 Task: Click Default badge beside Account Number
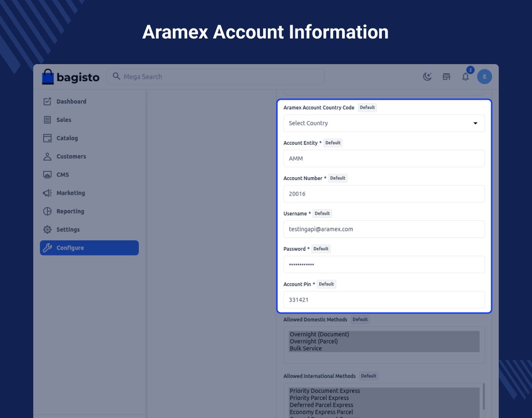pyautogui.click(x=338, y=178)
